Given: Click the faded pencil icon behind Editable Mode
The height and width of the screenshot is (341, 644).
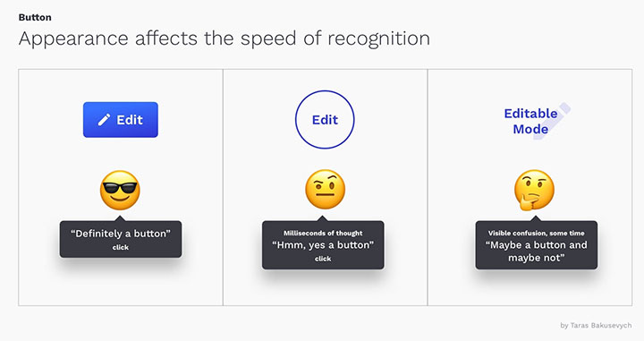Looking at the screenshot, I should [553, 121].
